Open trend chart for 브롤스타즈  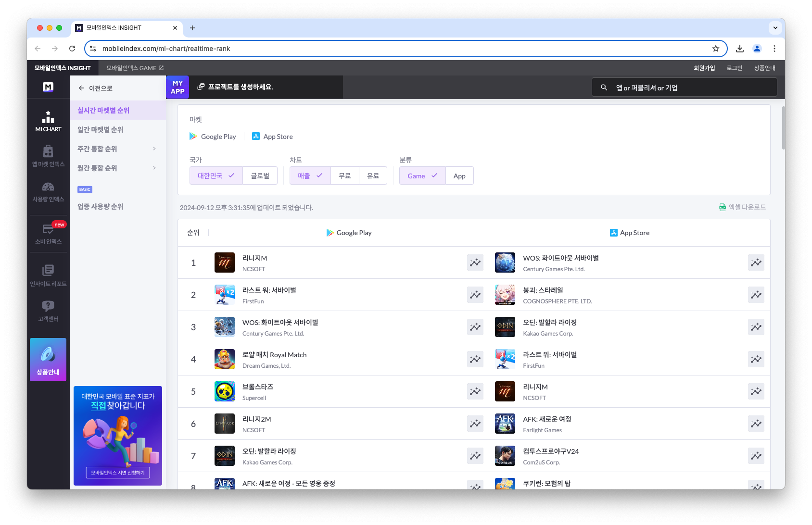click(x=475, y=391)
